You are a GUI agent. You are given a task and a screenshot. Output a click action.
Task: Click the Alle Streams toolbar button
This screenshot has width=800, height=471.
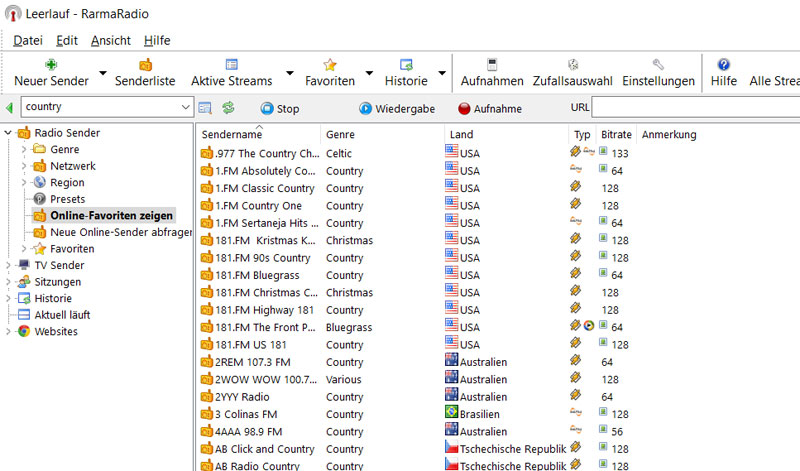(774, 81)
